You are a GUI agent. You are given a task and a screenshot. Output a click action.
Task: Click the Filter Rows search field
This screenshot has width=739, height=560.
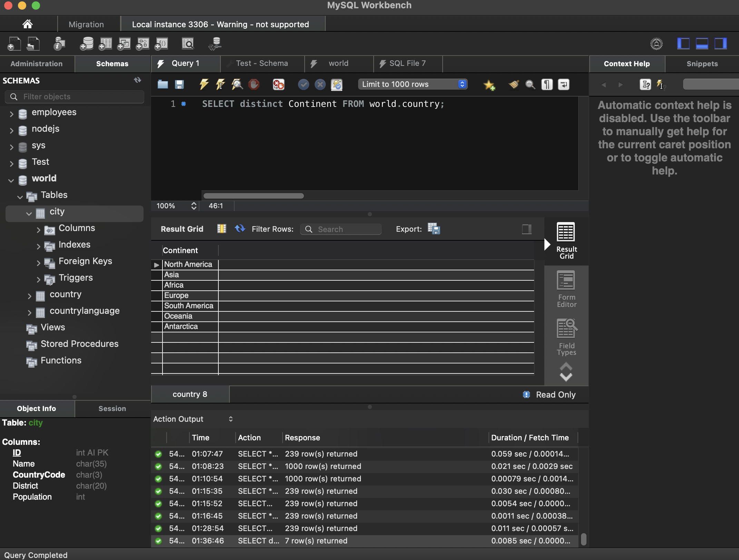341,229
